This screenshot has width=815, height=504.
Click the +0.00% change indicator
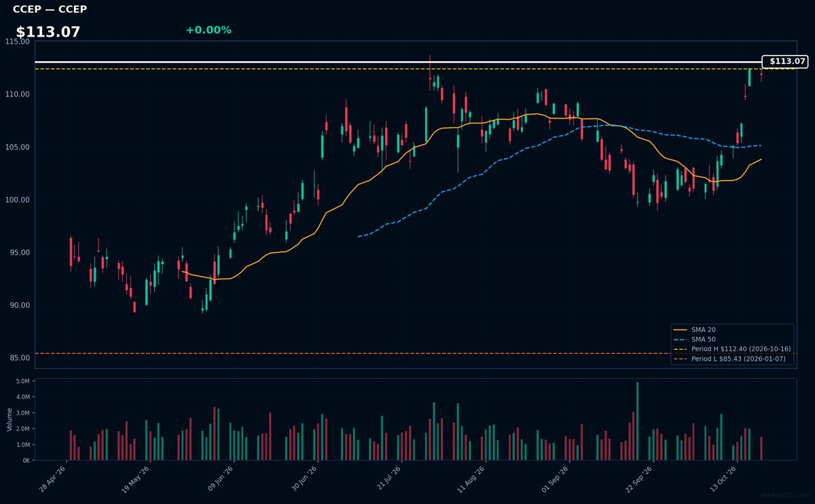[209, 30]
